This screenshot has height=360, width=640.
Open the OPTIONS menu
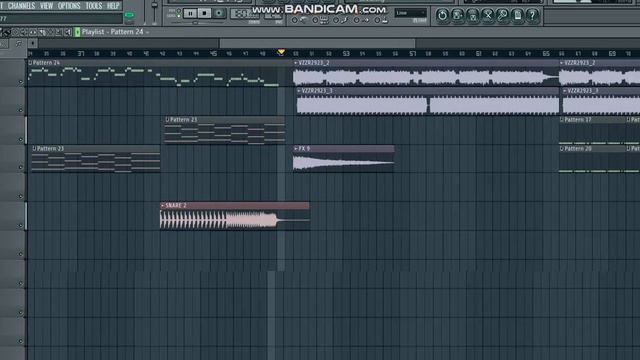69,6
